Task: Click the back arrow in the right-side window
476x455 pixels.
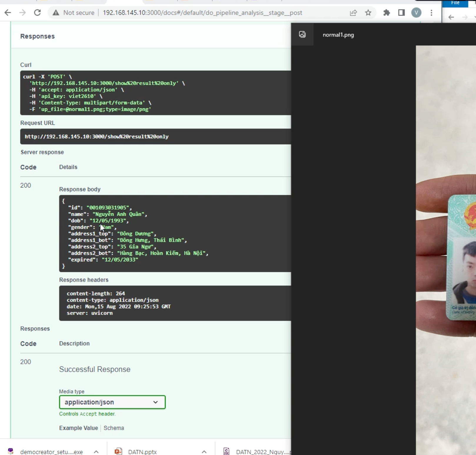Action: coord(451,17)
